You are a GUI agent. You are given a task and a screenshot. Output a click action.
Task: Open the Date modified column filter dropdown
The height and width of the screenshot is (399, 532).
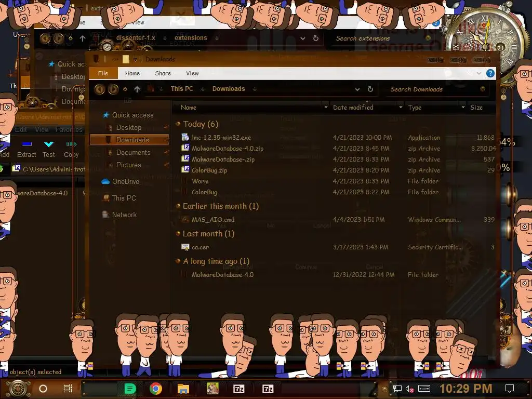(x=401, y=107)
